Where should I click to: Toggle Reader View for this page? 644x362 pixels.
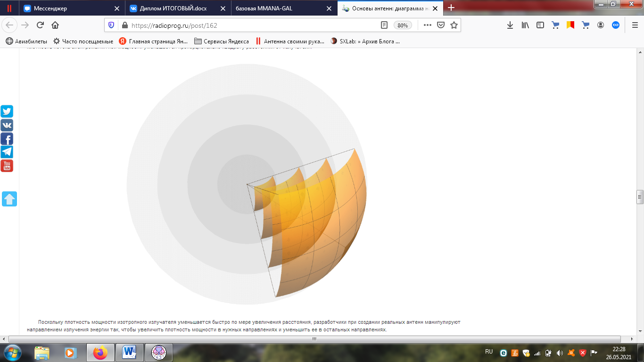pos(384,25)
